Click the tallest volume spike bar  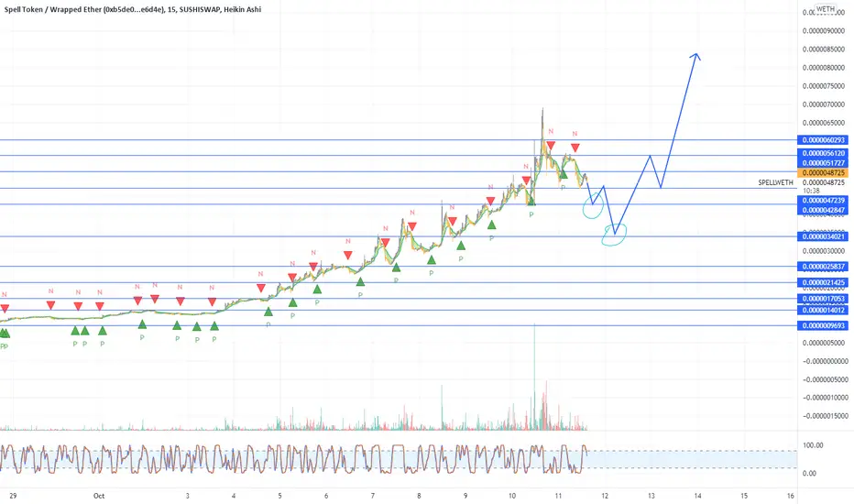(534, 377)
